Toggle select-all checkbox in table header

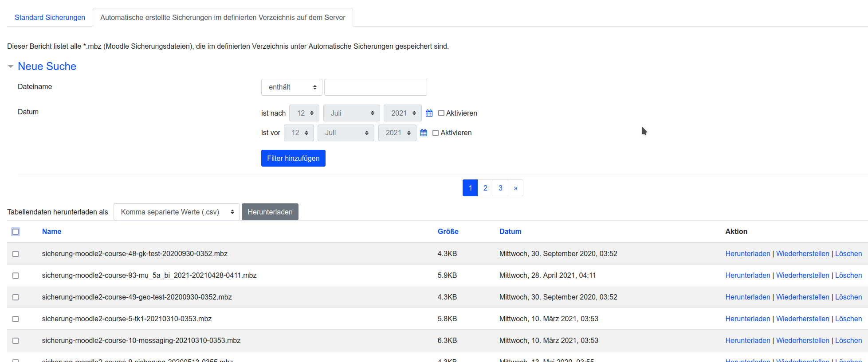tap(16, 232)
